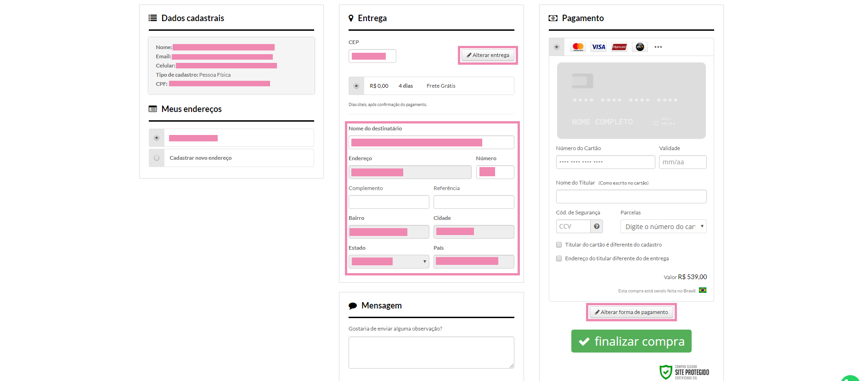The height and width of the screenshot is (381, 868).
Task: Select the Frete Grátis shipping option
Action: click(356, 86)
